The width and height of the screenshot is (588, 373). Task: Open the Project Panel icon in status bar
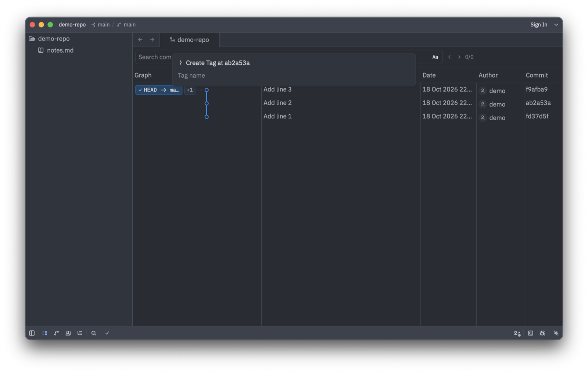coord(45,333)
